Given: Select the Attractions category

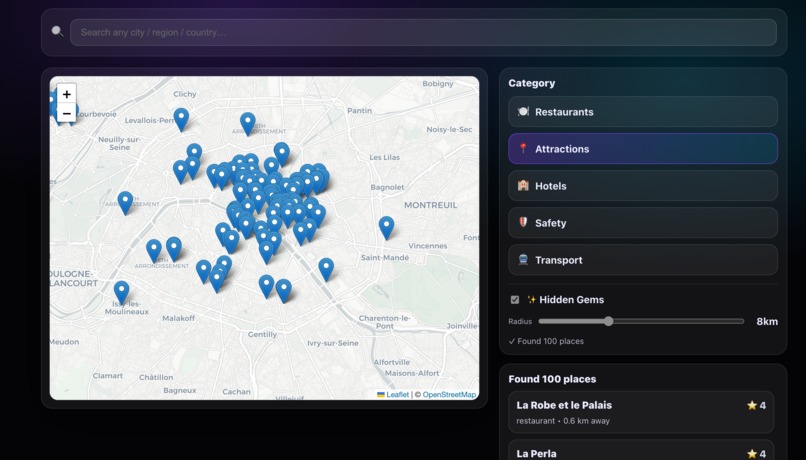Looking at the screenshot, I should [x=643, y=149].
